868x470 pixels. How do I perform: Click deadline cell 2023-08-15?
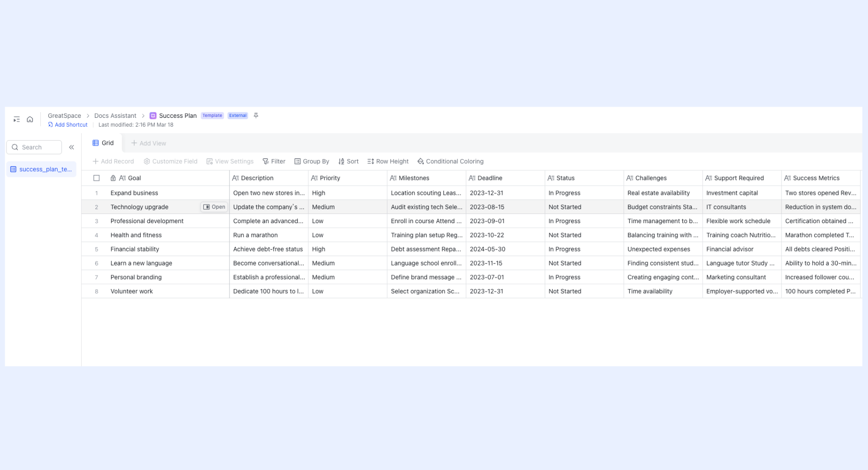coord(506,207)
